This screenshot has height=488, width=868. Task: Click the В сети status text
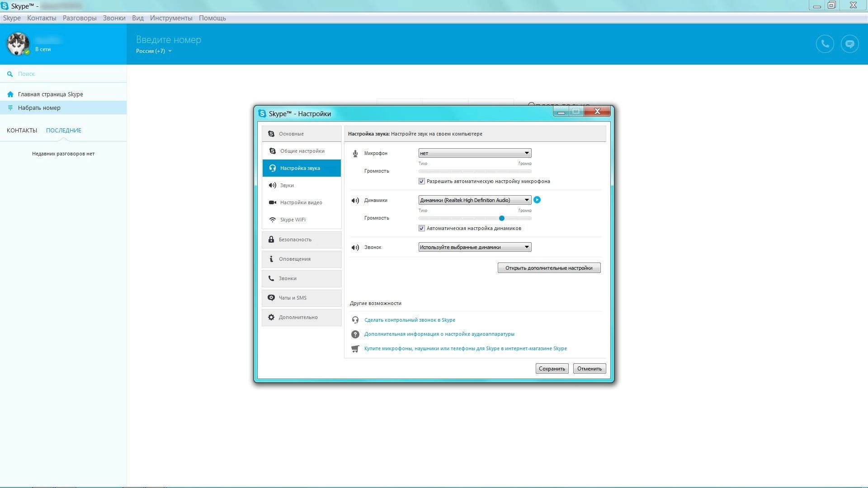tap(43, 49)
